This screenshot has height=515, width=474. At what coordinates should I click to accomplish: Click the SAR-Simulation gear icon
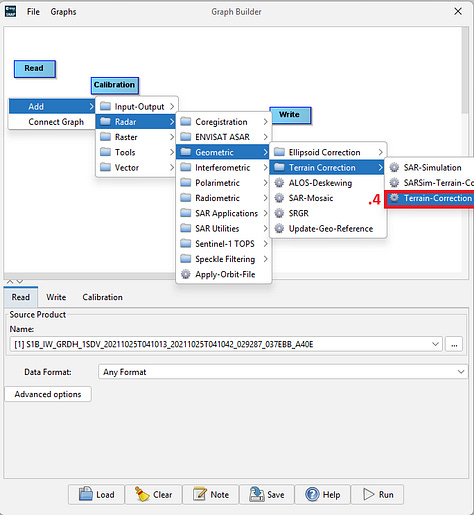pos(394,167)
